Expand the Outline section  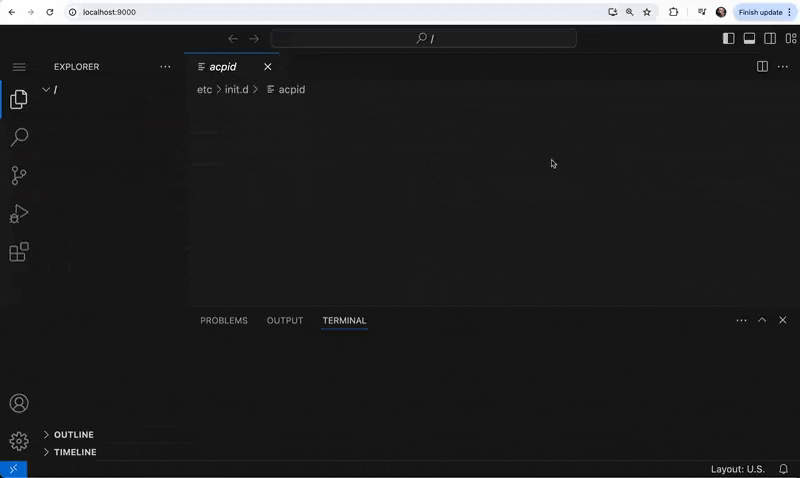[x=73, y=435]
